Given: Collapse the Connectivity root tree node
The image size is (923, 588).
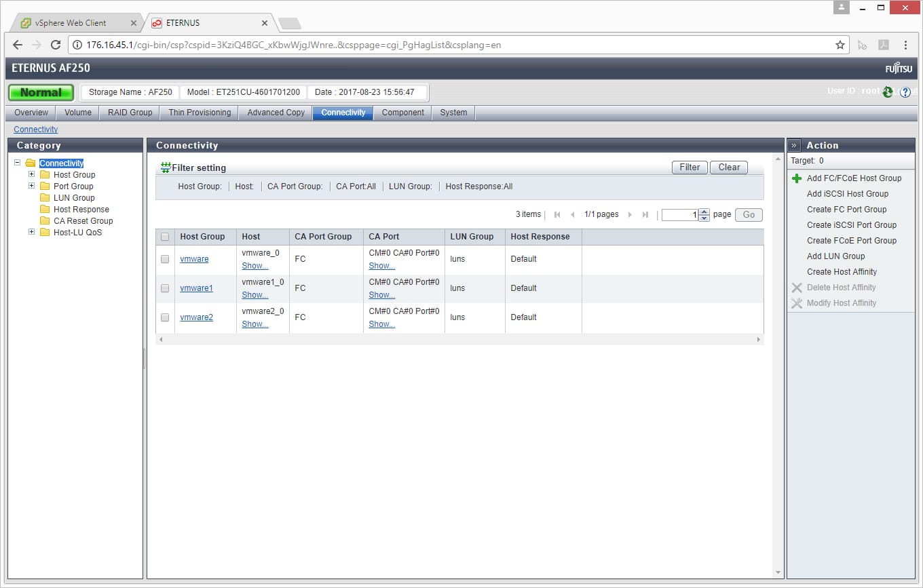Looking at the screenshot, I should point(17,163).
